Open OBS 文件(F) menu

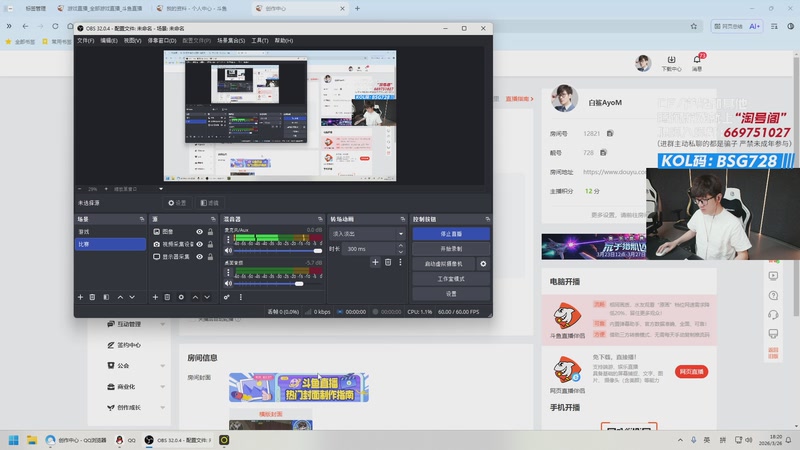click(x=86, y=40)
